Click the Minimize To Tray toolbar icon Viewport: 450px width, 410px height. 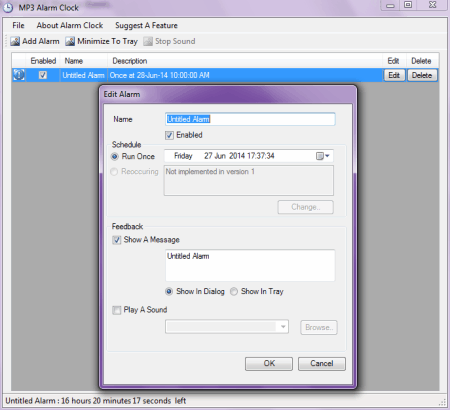pyautogui.click(x=70, y=41)
